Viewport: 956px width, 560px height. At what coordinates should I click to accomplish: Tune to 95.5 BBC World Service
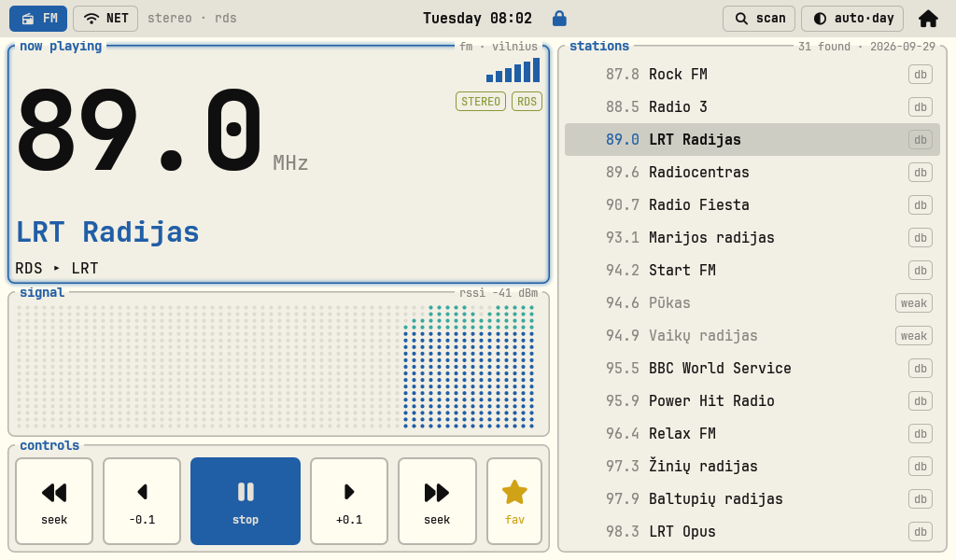click(x=752, y=369)
